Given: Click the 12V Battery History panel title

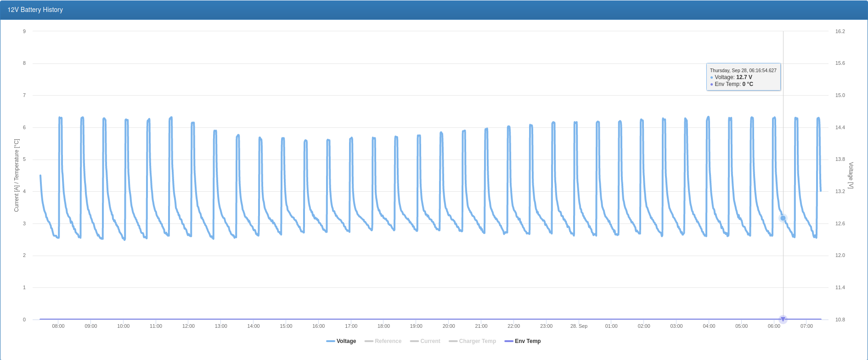Looking at the screenshot, I should (x=35, y=10).
